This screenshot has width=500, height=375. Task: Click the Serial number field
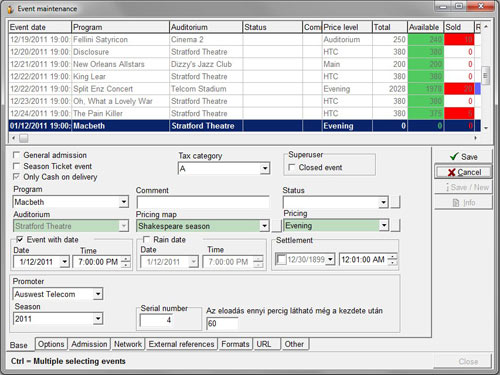[156, 320]
